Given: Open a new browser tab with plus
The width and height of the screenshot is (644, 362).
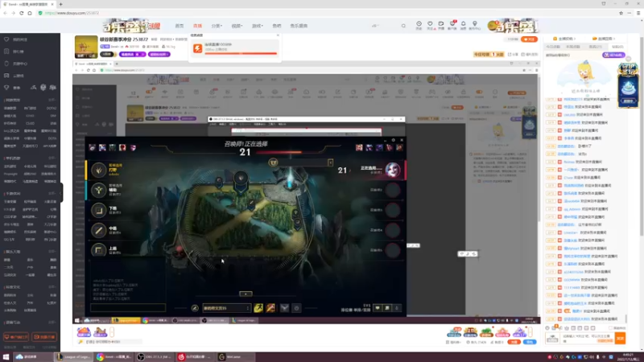Looking at the screenshot, I should 61,4.
